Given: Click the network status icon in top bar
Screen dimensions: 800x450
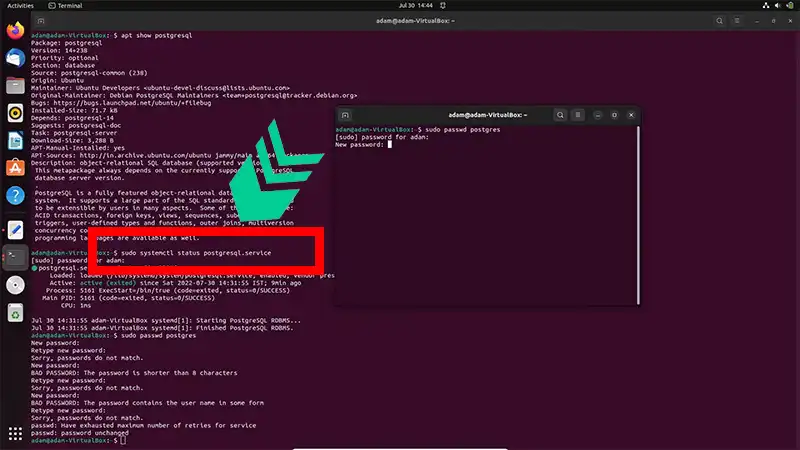Looking at the screenshot, I should pos(766,5).
